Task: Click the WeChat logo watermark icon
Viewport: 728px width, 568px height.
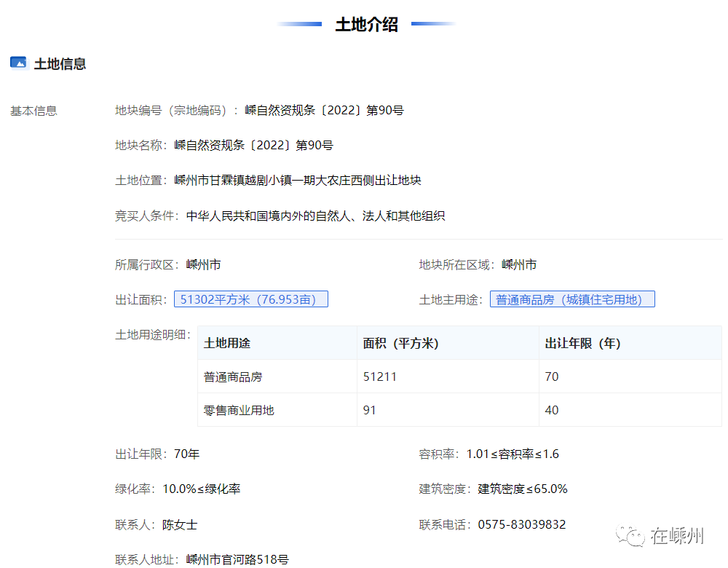Action: 630,537
